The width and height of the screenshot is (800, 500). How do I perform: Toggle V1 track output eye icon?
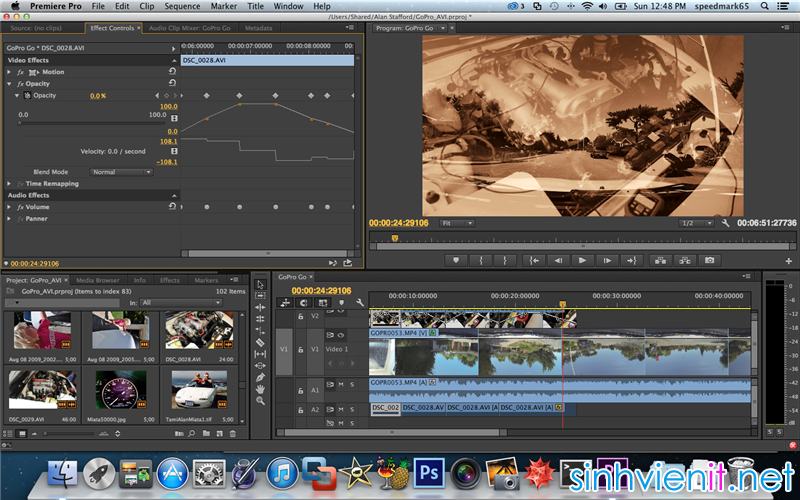click(340, 335)
